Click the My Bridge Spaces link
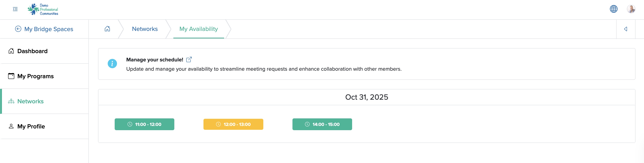 click(x=49, y=29)
